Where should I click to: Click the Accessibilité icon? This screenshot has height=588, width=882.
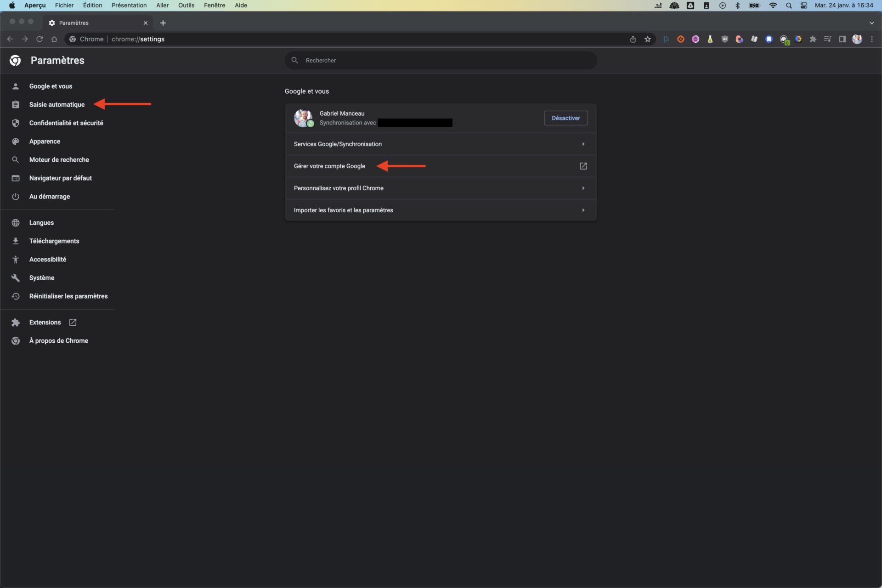pyautogui.click(x=16, y=260)
